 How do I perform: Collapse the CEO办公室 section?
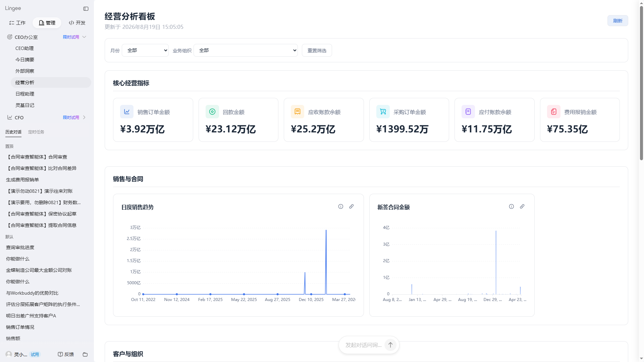pos(84,37)
